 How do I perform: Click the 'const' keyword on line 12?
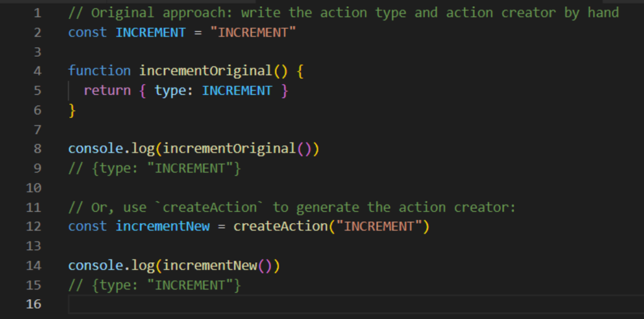point(88,226)
